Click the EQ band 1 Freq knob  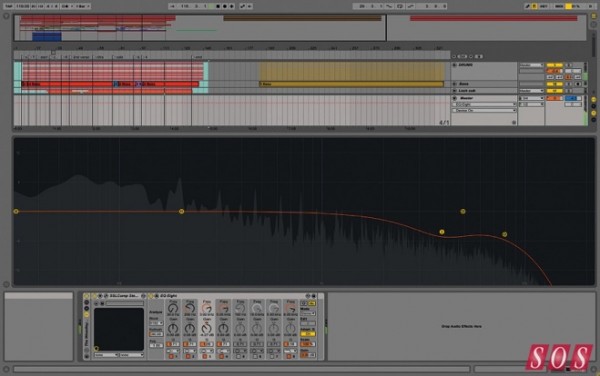click(173, 308)
